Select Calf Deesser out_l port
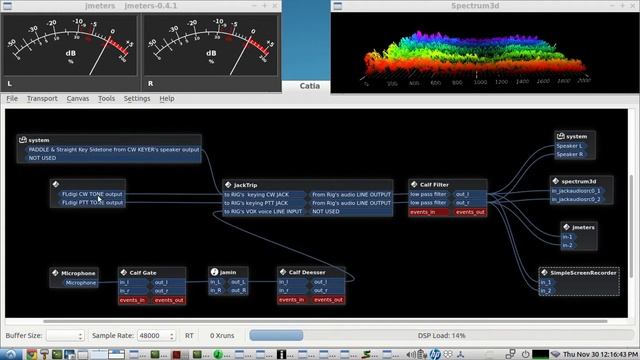The width and height of the screenshot is (640, 360). coord(328,282)
